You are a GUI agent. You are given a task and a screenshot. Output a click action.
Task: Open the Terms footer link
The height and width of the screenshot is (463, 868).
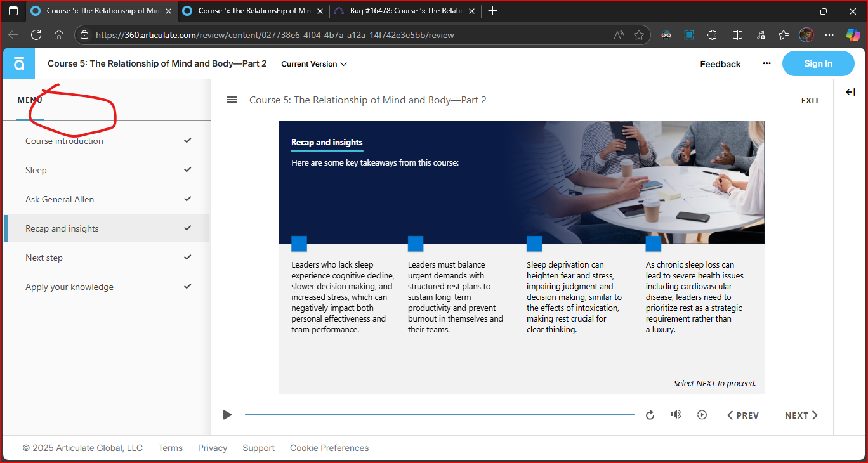170,448
